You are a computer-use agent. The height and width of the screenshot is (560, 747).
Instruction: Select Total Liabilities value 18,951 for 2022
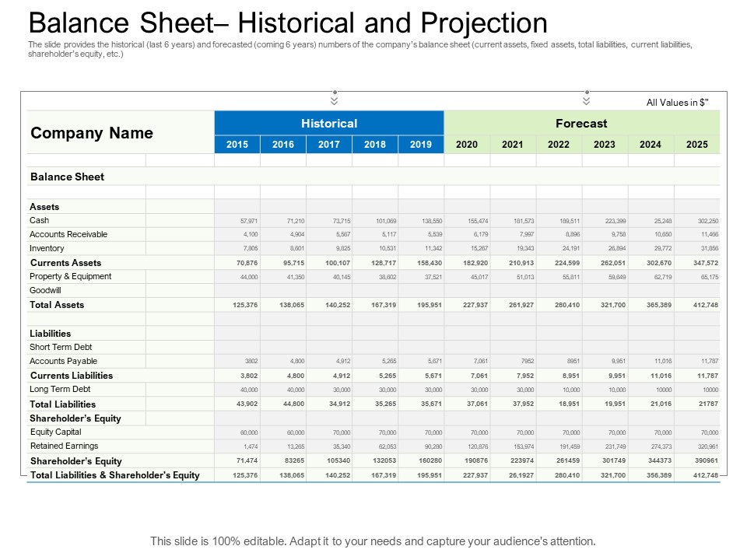570,404
